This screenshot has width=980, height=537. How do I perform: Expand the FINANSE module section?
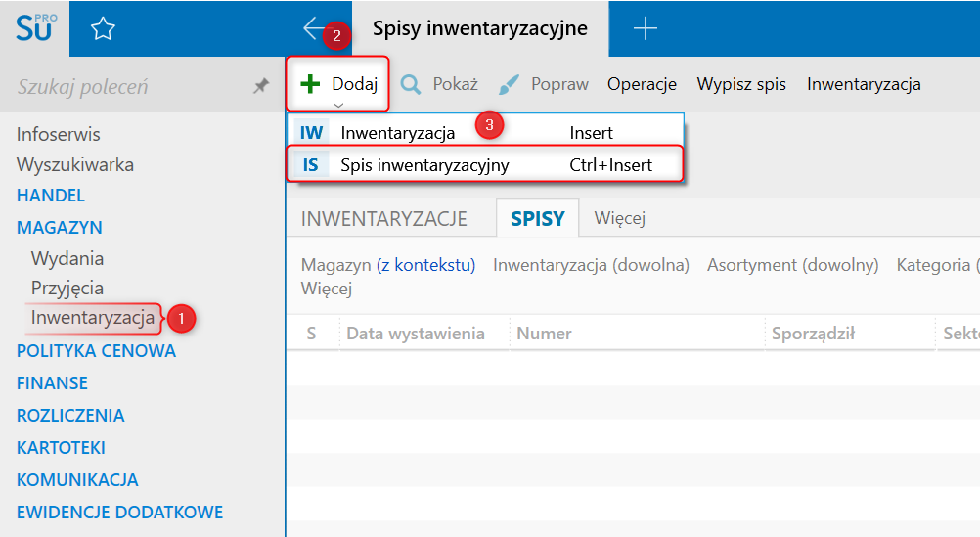pyautogui.click(x=52, y=382)
